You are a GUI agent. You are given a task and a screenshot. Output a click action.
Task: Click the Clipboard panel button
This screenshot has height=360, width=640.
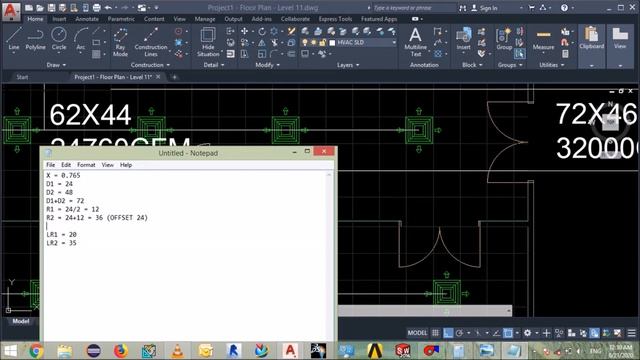click(591, 46)
